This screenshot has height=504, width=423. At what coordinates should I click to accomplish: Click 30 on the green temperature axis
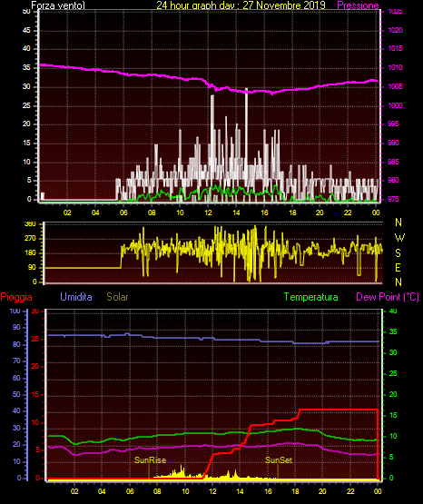(393, 352)
